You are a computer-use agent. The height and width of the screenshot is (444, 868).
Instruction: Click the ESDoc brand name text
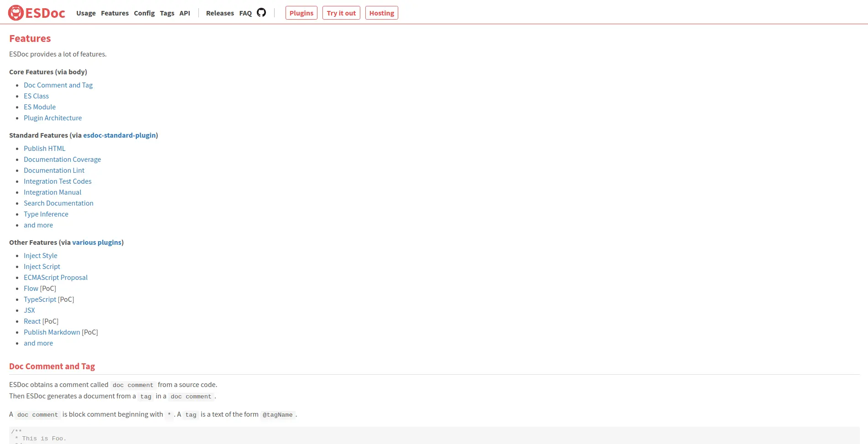45,13
